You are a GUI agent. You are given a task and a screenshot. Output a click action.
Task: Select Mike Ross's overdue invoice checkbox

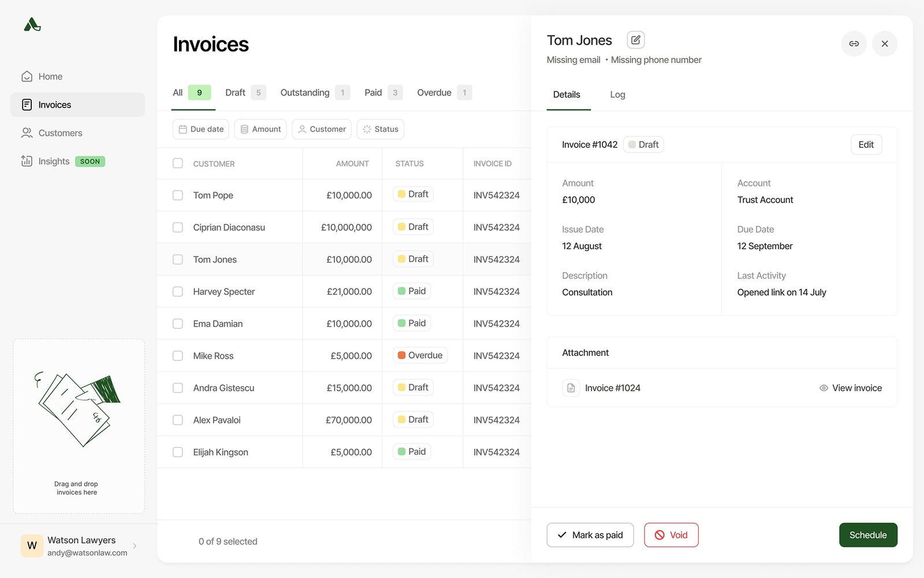point(178,356)
